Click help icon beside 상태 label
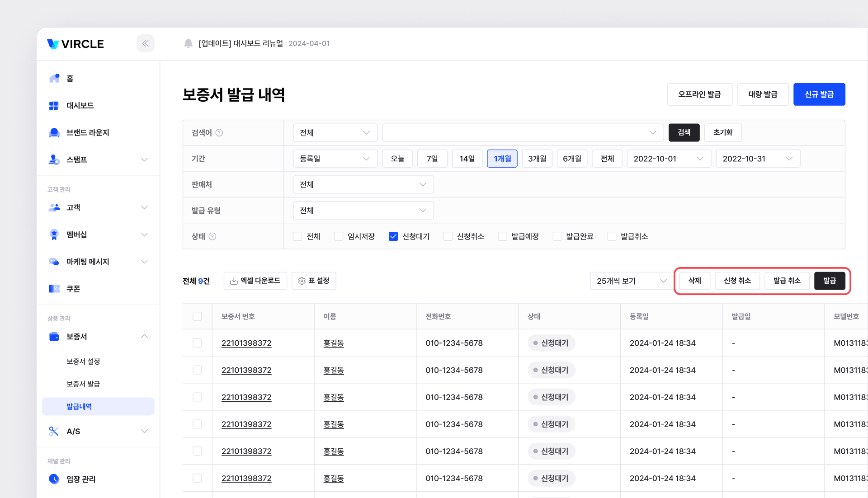Screen dimensions: 868x498 click(212, 236)
